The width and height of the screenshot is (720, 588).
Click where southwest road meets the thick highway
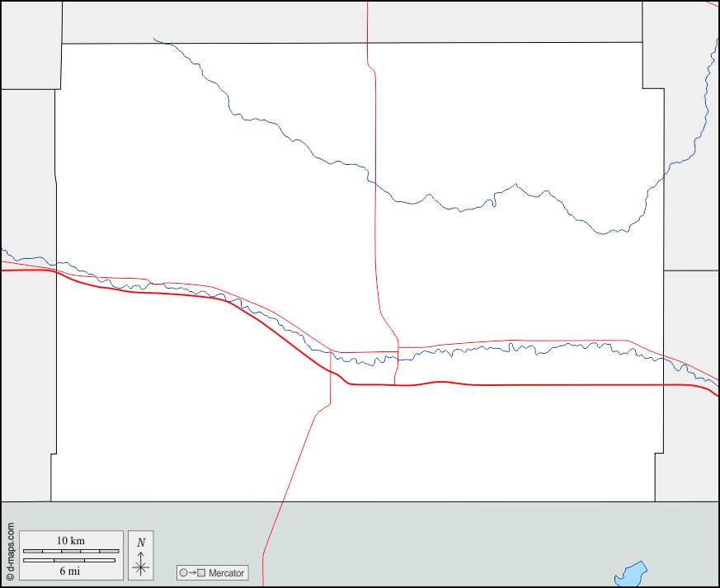[331, 371]
